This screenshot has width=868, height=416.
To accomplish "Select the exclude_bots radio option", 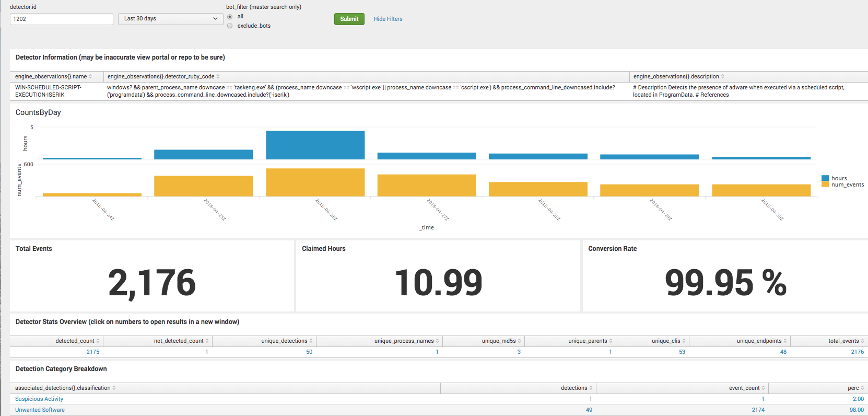I will [x=230, y=26].
